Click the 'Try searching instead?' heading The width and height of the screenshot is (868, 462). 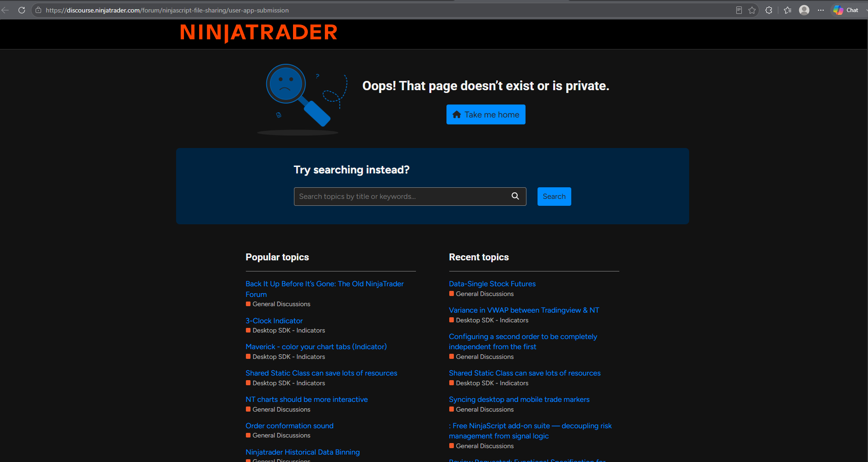coord(352,170)
